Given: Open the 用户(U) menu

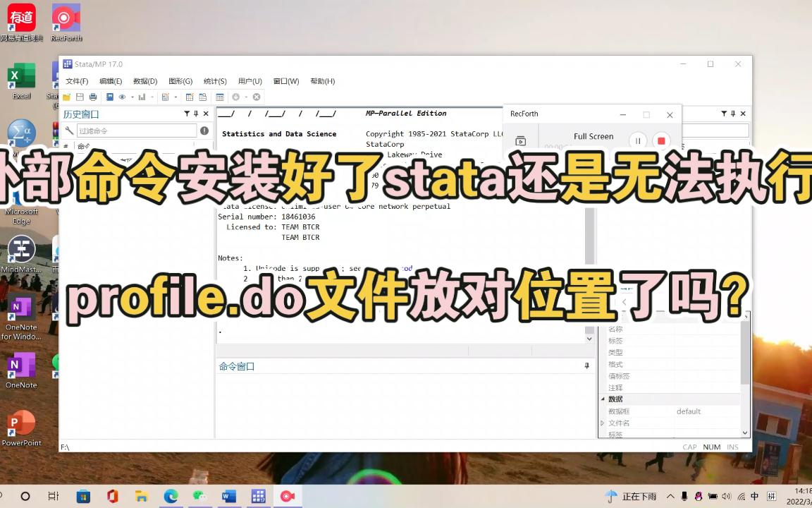Looking at the screenshot, I should (250, 81).
